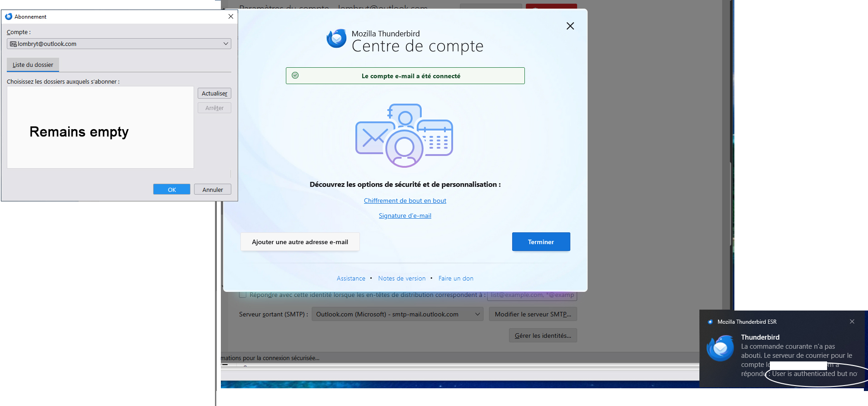Image resolution: width=868 pixels, height=406 pixels.
Task: Click Annuler in the Abonnement dialog
Action: [x=213, y=190]
